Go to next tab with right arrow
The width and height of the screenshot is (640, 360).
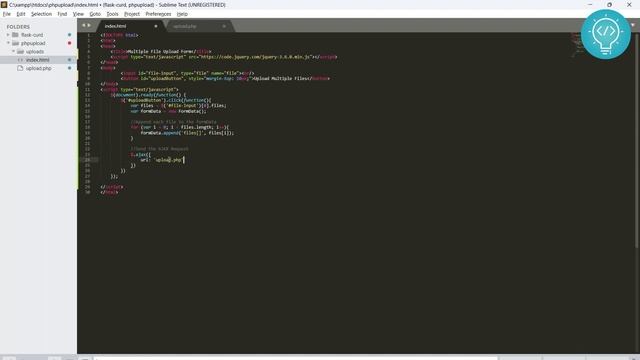[x=89, y=25]
